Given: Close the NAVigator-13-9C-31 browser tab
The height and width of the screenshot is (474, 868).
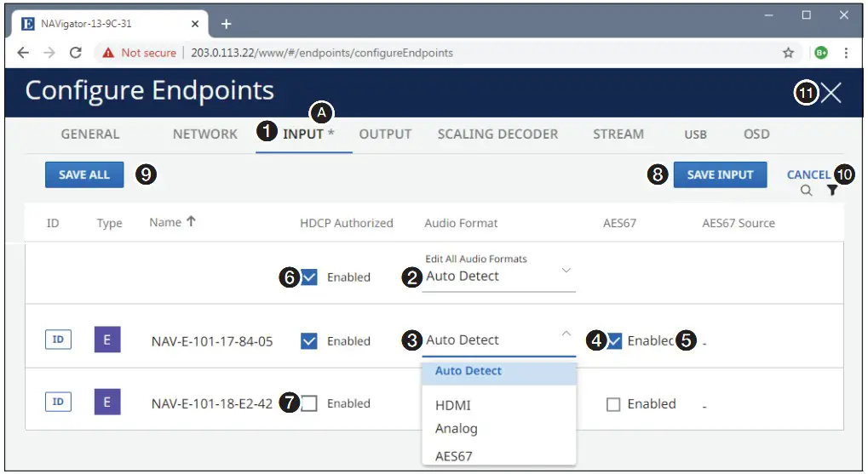Looking at the screenshot, I should point(195,24).
